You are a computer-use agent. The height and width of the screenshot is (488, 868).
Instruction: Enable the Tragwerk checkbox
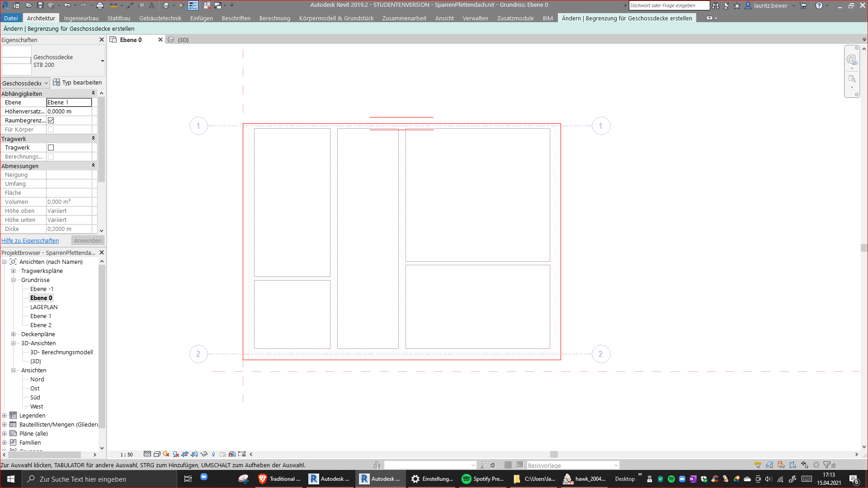point(51,148)
